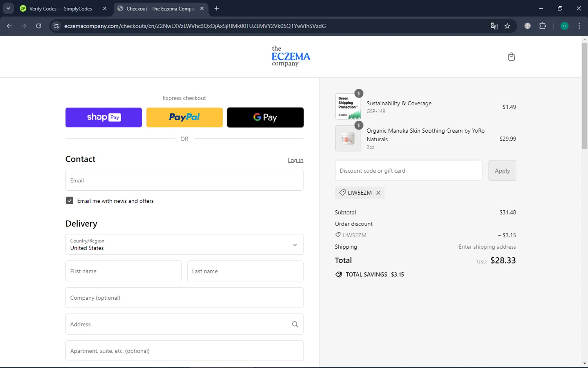Click the discount tag icon next to LIW5EZM chip
This screenshot has height=368, width=588.
pyautogui.click(x=342, y=193)
